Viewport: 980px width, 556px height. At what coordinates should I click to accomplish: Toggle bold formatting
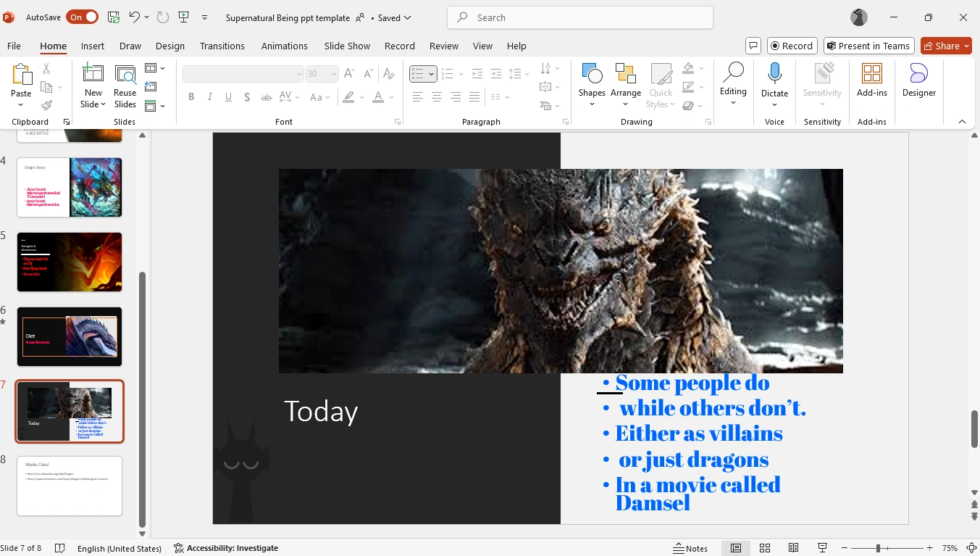click(190, 96)
